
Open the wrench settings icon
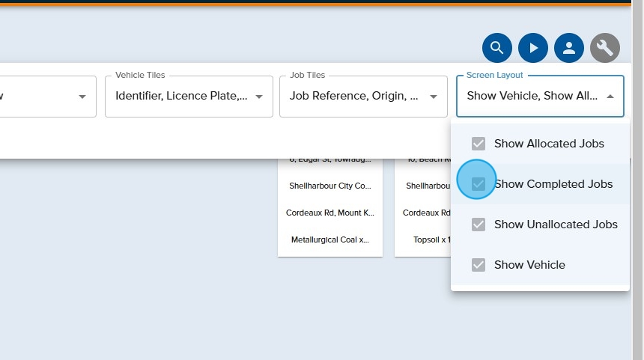click(605, 48)
